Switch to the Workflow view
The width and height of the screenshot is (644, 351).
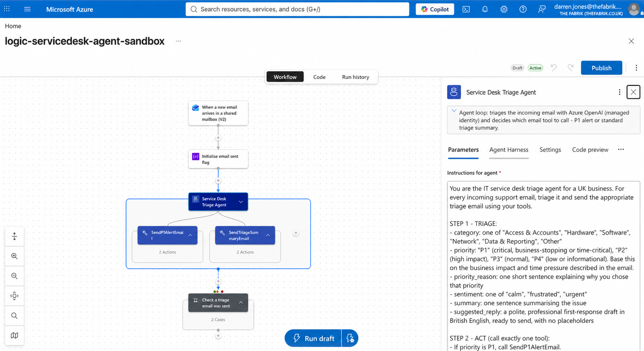(x=285, y=77)
